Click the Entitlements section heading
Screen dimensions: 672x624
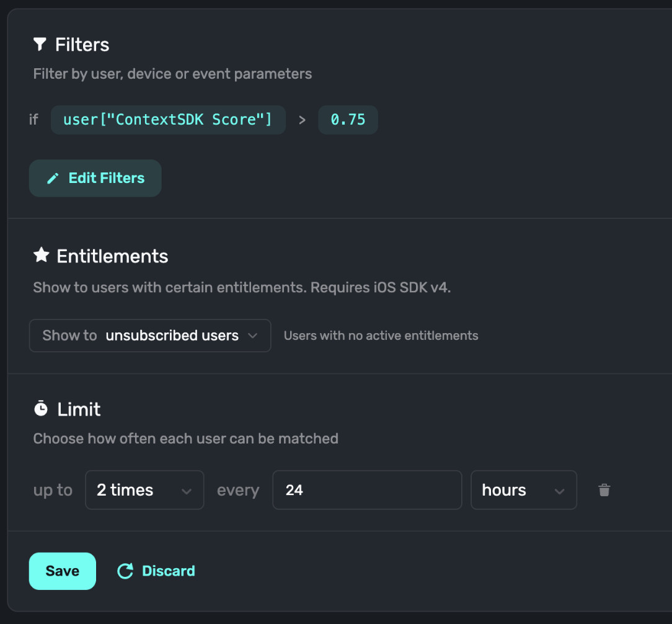[x=112, y=255]
